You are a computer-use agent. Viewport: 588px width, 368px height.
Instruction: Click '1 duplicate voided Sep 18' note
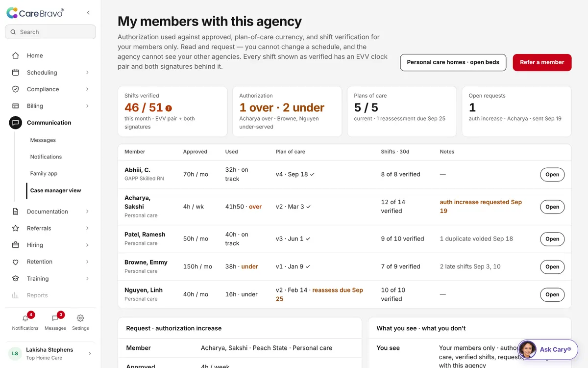coord(476,239)
